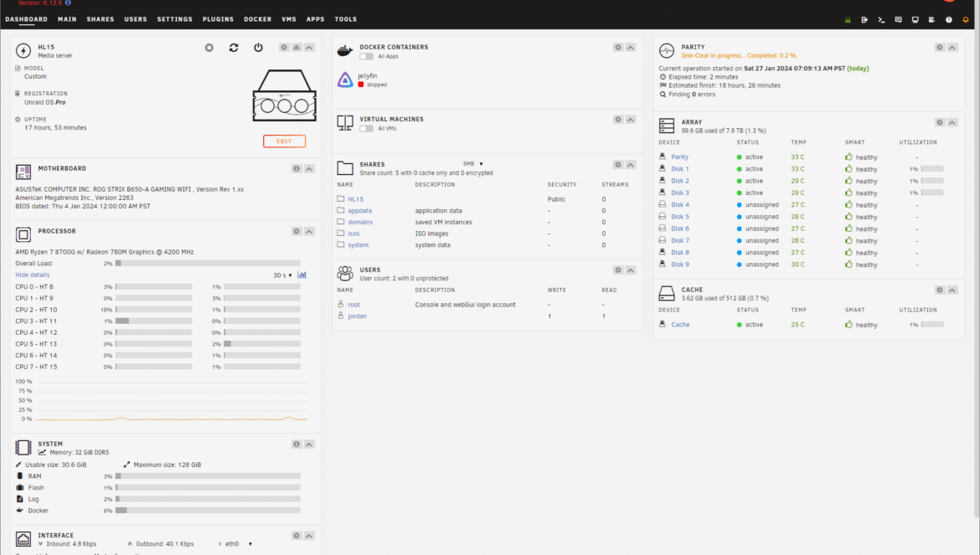Click the reboot server icon
The height and width of the screenshot is (555, 980).
point(234,48)
